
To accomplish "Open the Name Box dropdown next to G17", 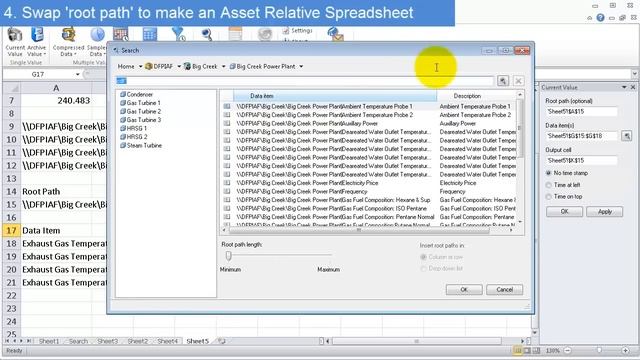I will (x=78, y=74).
